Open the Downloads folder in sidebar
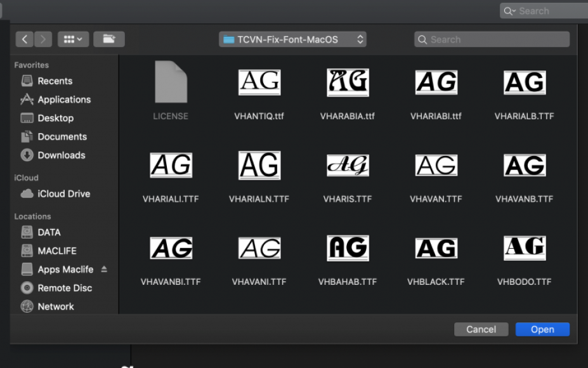588x368 pixels. tap(61, 155)
